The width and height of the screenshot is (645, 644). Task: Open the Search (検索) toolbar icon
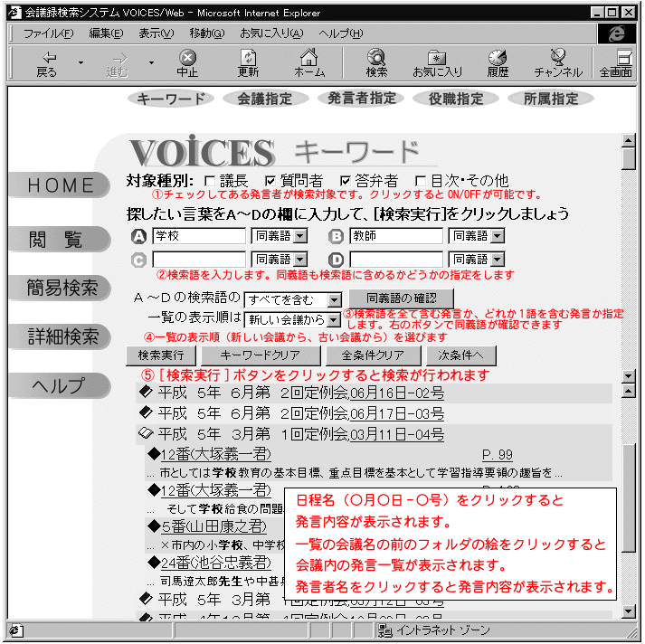point(376,58)
